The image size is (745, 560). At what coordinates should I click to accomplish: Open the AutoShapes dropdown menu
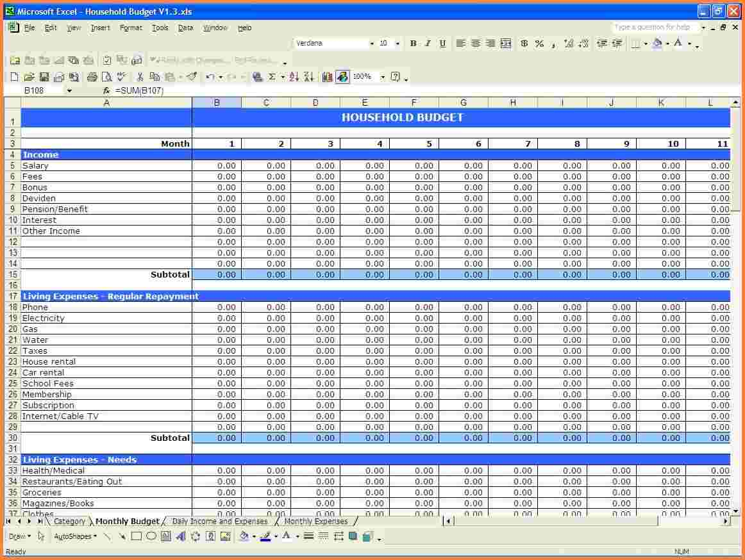coord(75,536)
